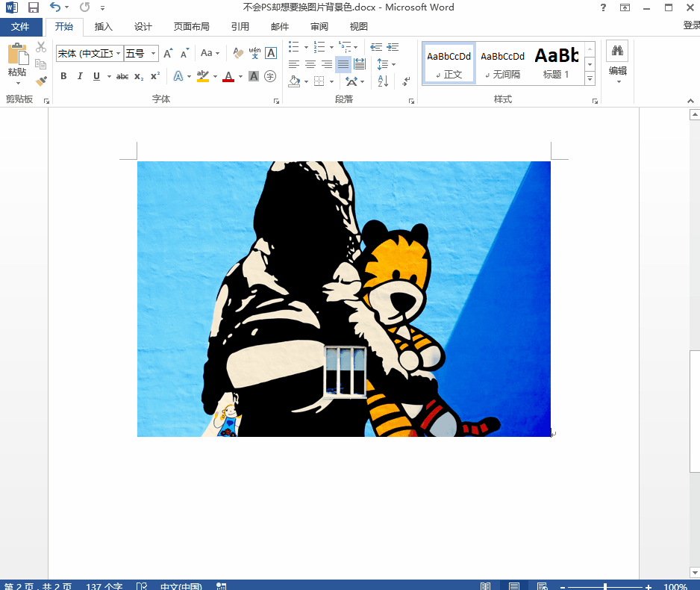Open the font size dropdown 五号

[x=153, y=54]
